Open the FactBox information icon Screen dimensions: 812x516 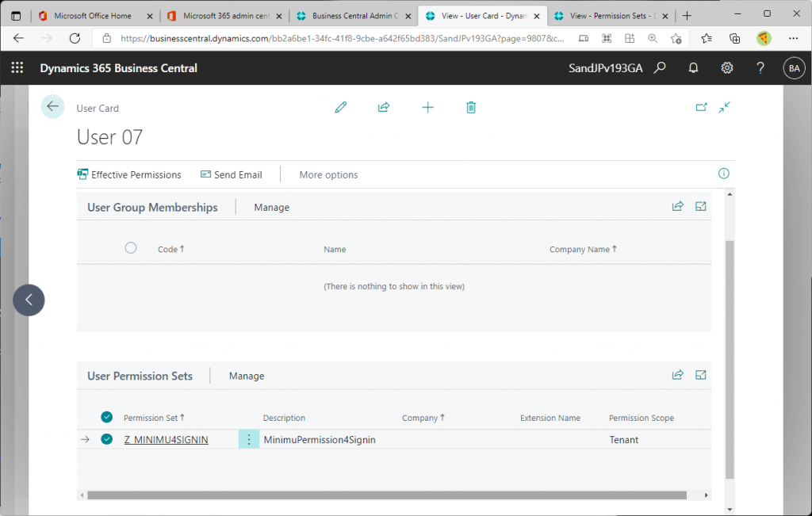tap(723, 174)
